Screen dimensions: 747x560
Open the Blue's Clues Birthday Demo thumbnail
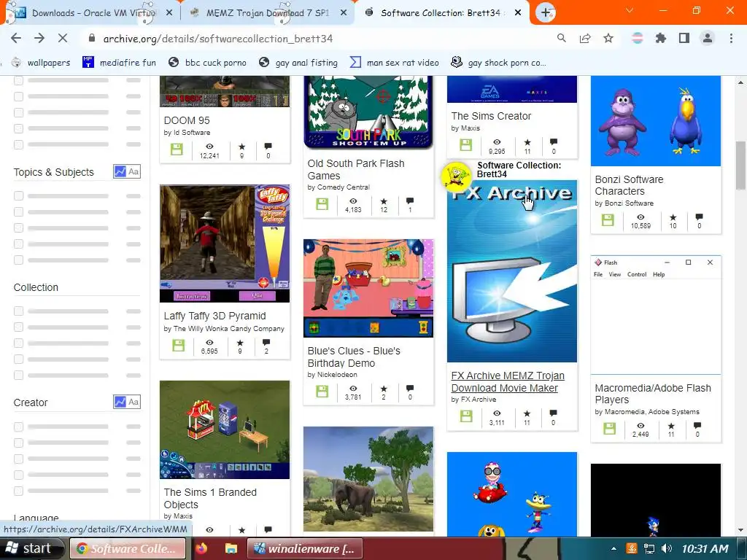click(x=368, y=288)
